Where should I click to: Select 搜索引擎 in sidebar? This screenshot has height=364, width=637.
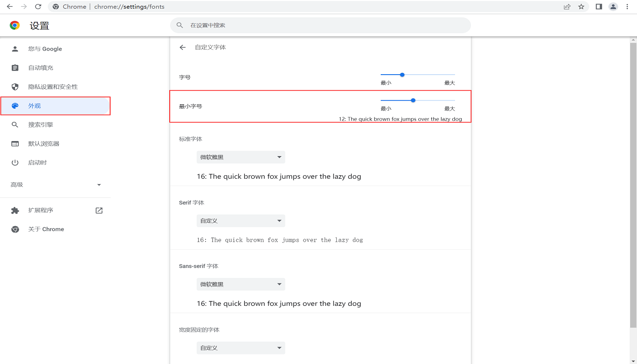pos(40,125)
